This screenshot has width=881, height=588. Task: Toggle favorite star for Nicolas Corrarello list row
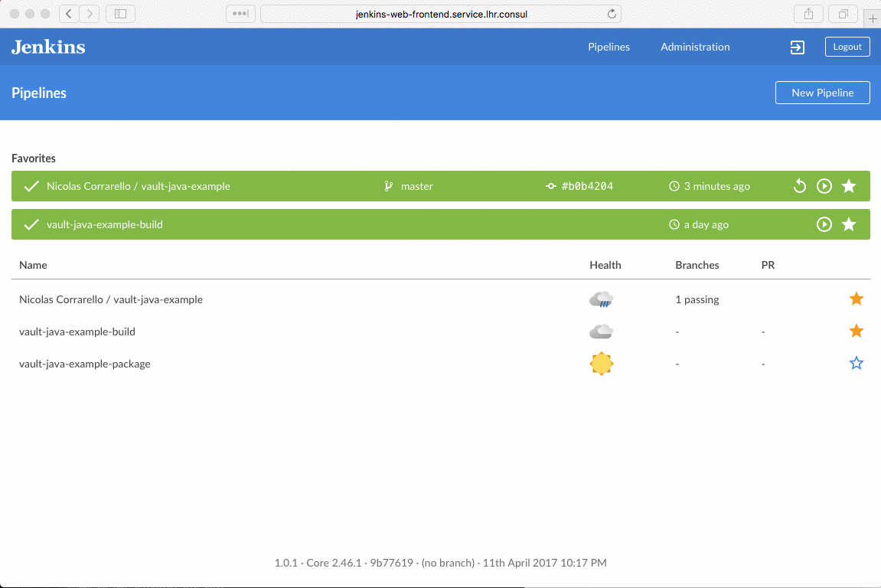point(857,299)
